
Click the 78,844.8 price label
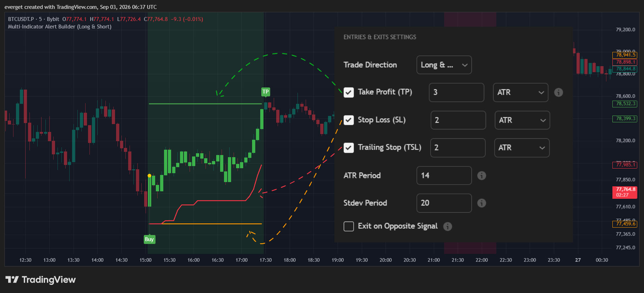(625, 69)
